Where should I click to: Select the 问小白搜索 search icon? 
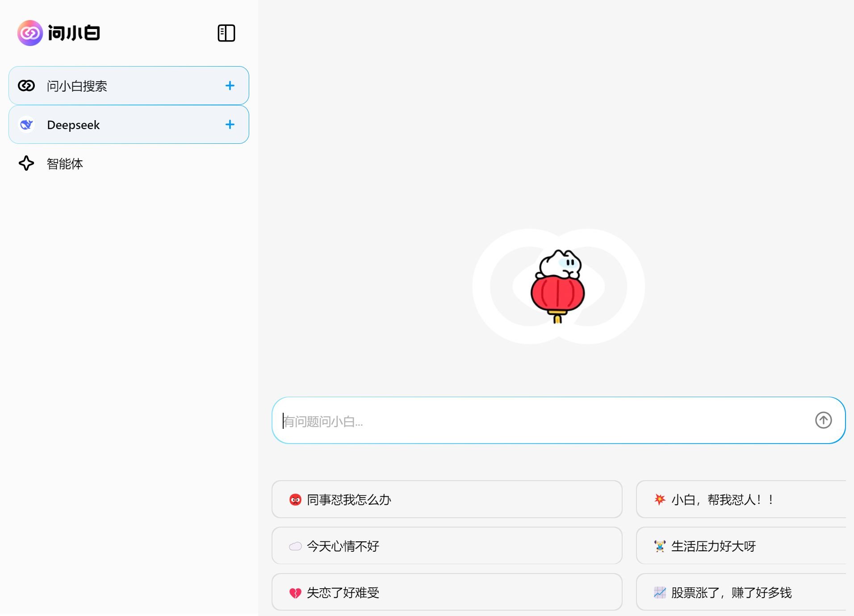pyautogui.click(x=27, y=85)
